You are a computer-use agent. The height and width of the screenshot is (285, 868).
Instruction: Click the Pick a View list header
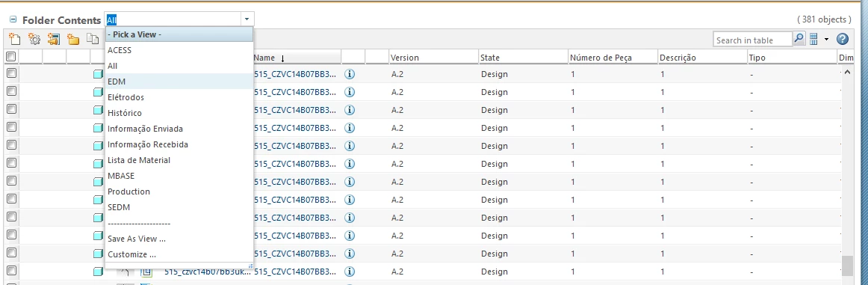coord(179,34)
